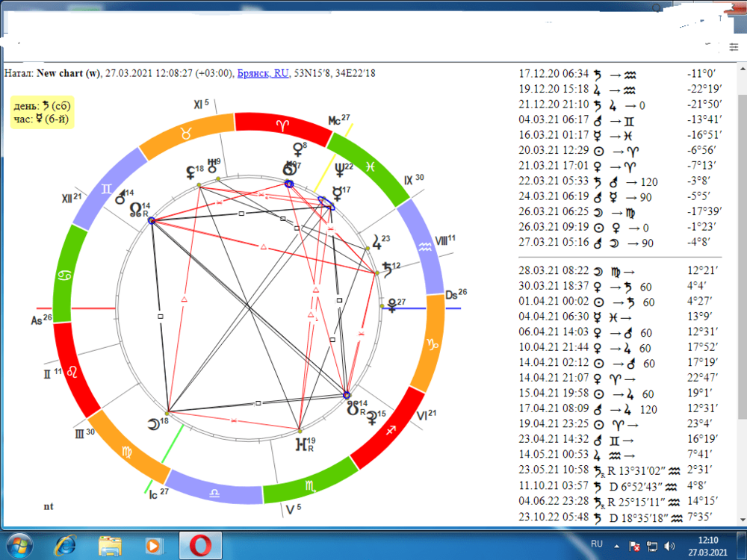Show hidden system tray icons
Viewport: 747px width, 560px height.
click(616, 547)
